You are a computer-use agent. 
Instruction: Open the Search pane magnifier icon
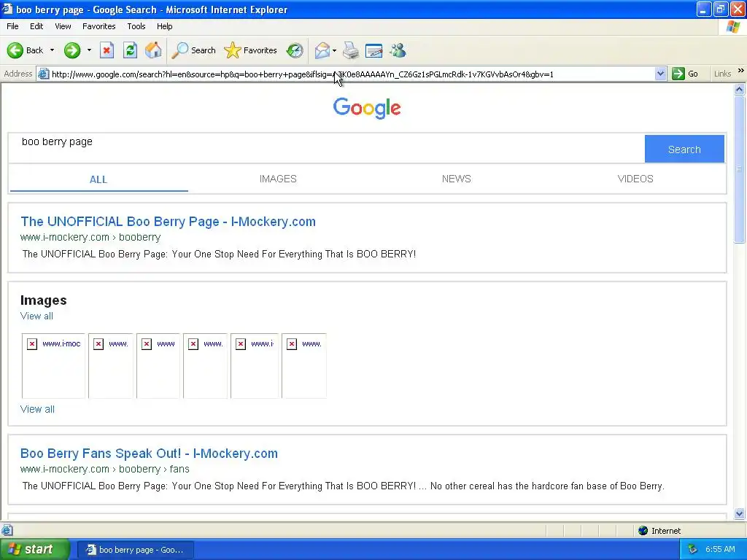pyautogui.click(x=180, y=50)
